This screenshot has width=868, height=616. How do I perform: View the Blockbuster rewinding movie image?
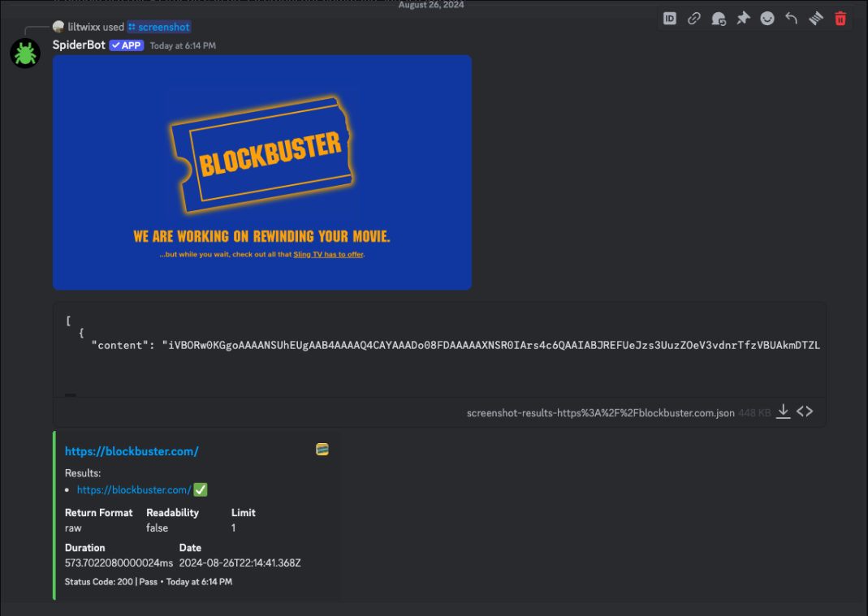[261, 172]
